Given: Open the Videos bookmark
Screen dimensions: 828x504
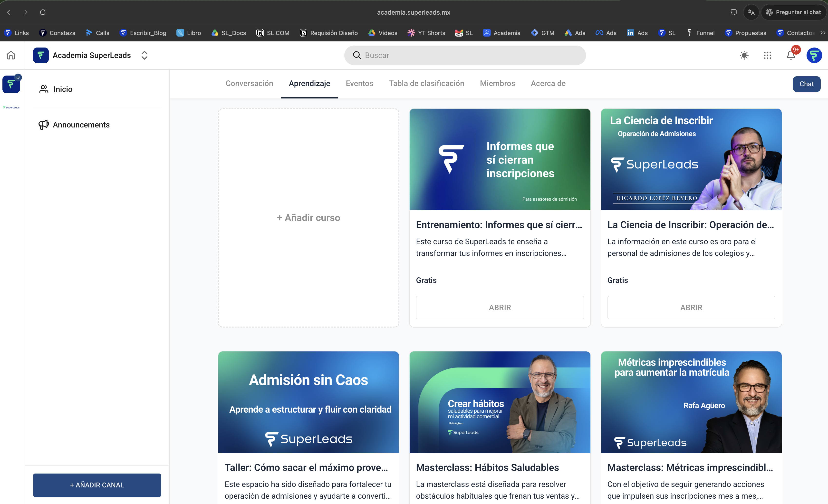Looking at the screenshot, I should (x=382, y=33).
